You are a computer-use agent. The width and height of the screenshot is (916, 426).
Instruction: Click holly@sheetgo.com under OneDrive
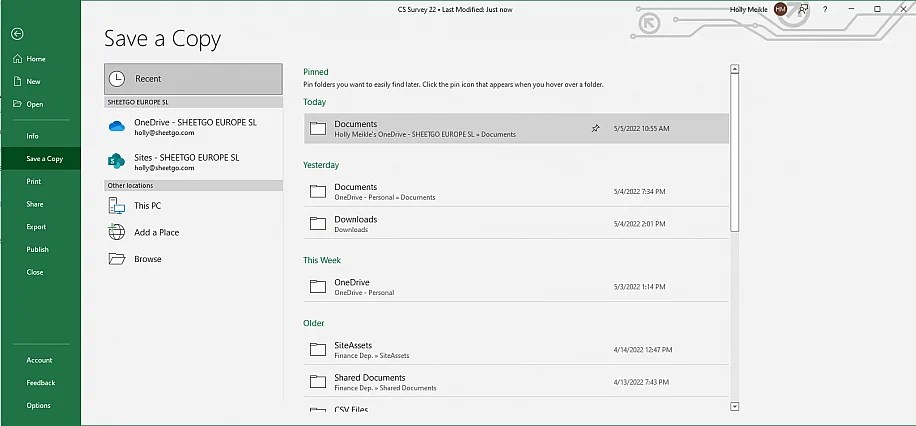tap(164, 133)
